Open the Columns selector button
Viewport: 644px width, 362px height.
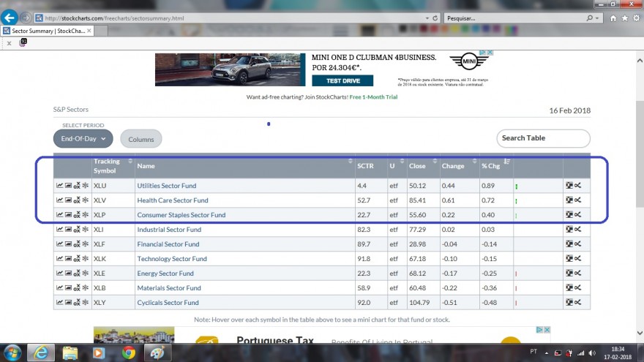141,139
